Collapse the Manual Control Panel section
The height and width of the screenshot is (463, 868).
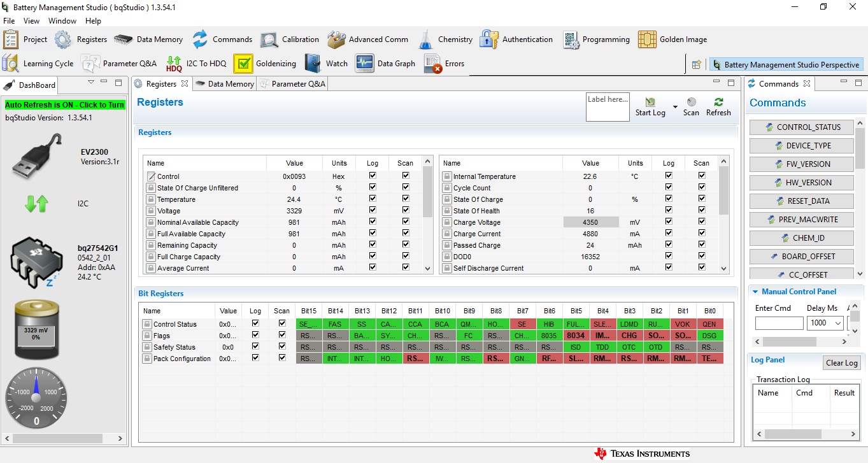(x=756, y=292)
